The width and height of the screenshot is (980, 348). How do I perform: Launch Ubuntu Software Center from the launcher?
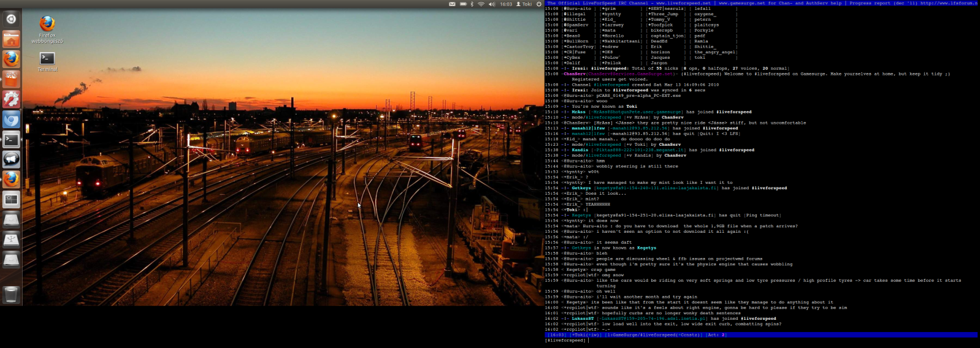(11, 79)
